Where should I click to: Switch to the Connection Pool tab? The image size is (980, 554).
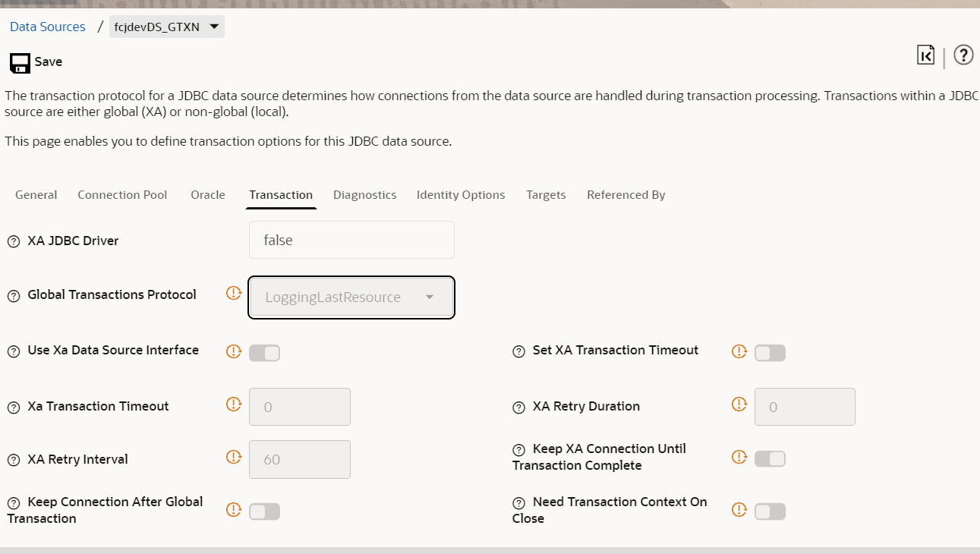click(122, 195)
